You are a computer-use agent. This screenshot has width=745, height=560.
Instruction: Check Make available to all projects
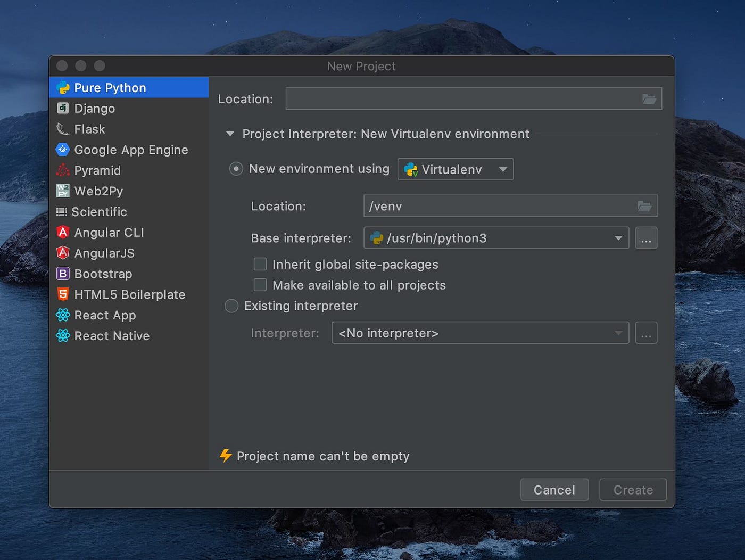[260, 285]
